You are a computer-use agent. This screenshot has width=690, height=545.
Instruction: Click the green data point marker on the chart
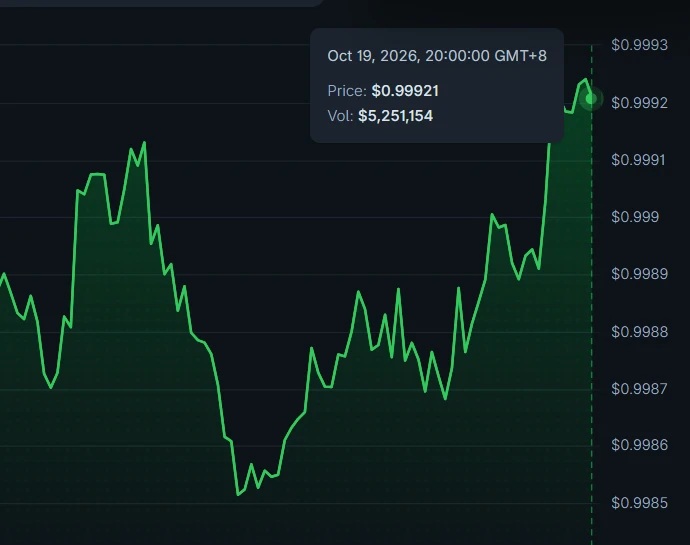591,99
